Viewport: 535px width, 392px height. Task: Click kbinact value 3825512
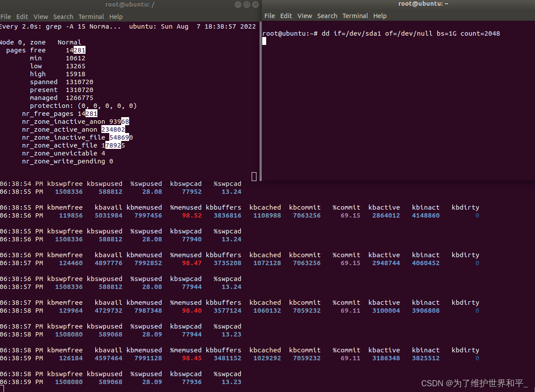click(426, 358)
